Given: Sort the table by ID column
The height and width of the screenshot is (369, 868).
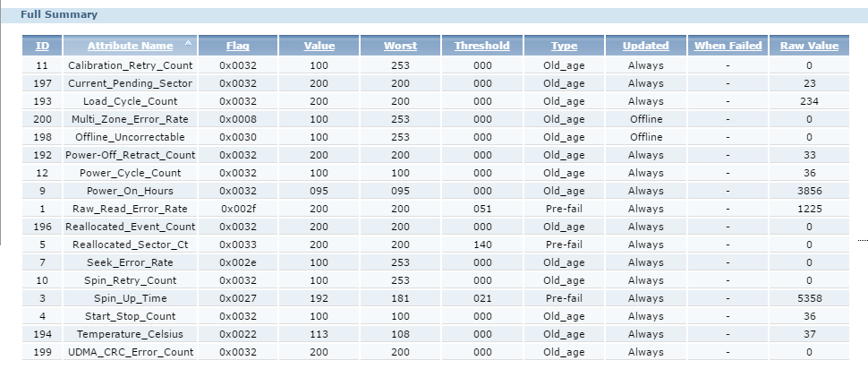Looking at the screenshot, I should pyautogui.click(x=42, y=46).
